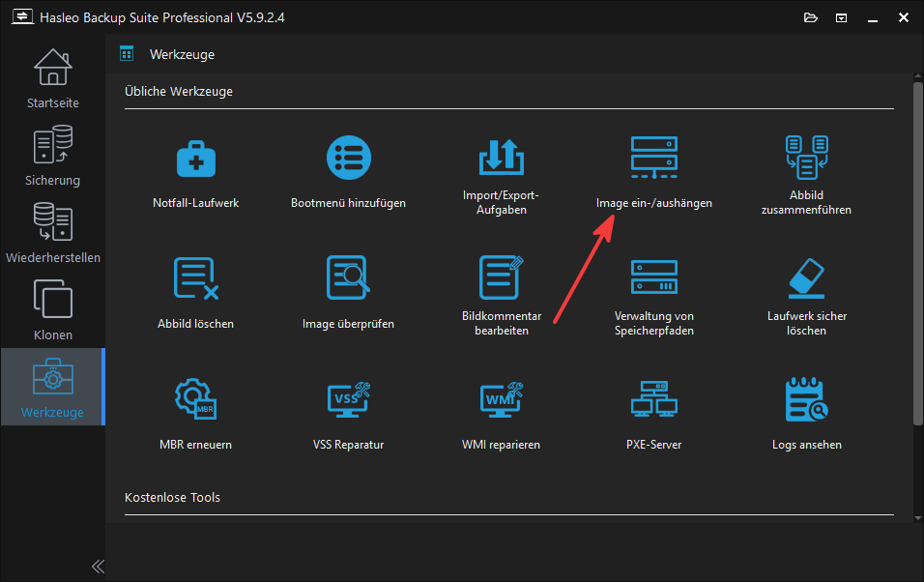Click the Image ein-/aushängen icon
The width and height of the screenshot is (924, 582).
click(x=654, y=158)
